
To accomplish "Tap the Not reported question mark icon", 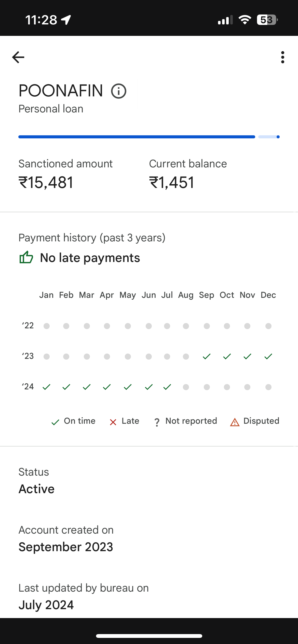I will point(157,422).
